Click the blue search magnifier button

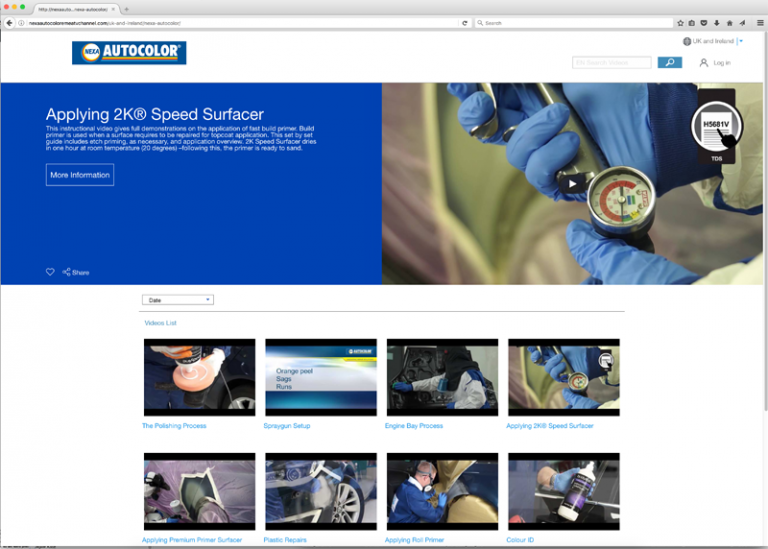[670, 62]
